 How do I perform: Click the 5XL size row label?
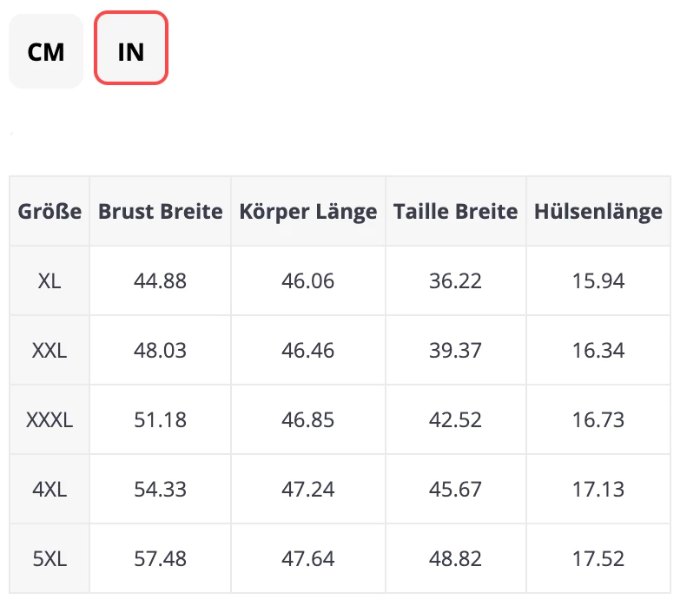point(50,558)
